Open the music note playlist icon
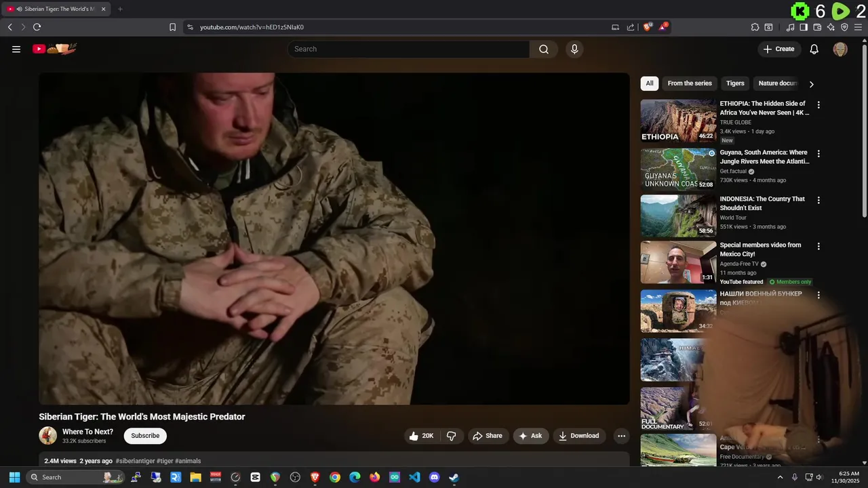Screen dimensions: 868x488 point(790,27)
